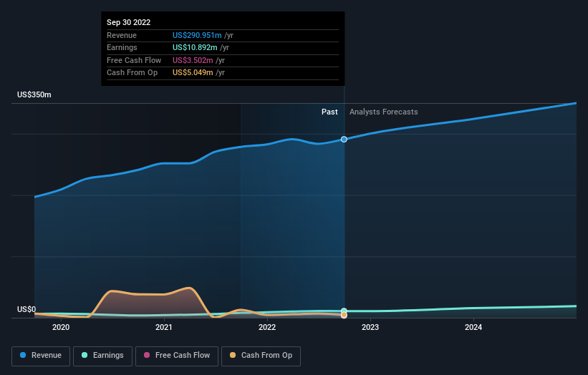Image resolution: width=588 pixels, height=375 pixels.
Task: Click the 2021 x-axis label
Action: pos(164,327)
